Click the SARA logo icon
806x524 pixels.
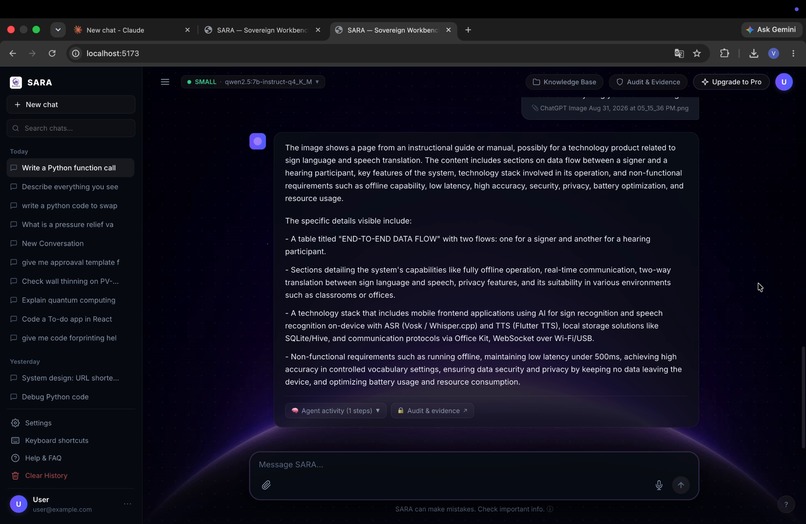(x=16, y=82)
